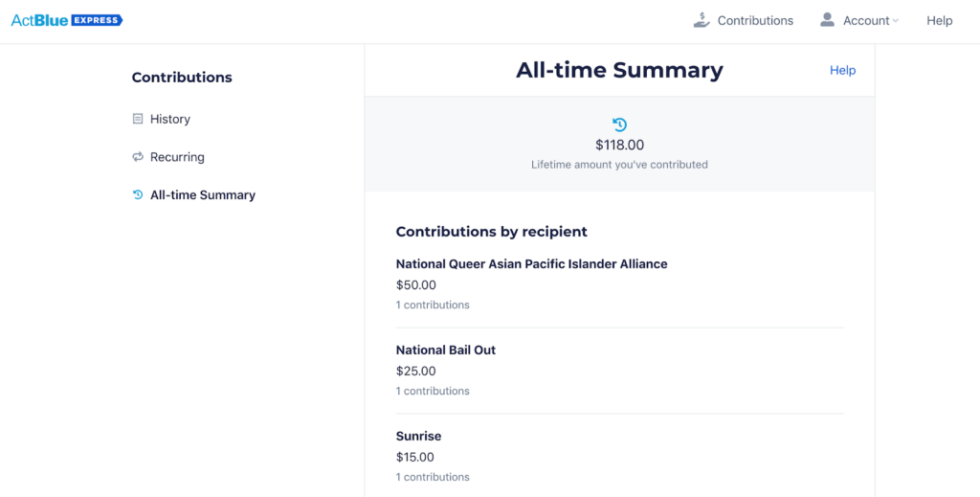Select National Queer Asian Pacific Islander Alliance
This screenshot has height=497, width=980.
[x=532, y=263]
